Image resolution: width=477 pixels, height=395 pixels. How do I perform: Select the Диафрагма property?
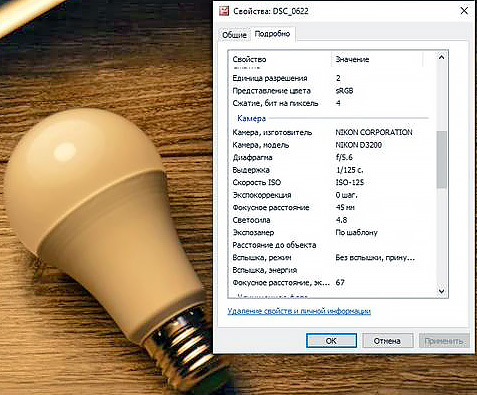pos(252,157)
